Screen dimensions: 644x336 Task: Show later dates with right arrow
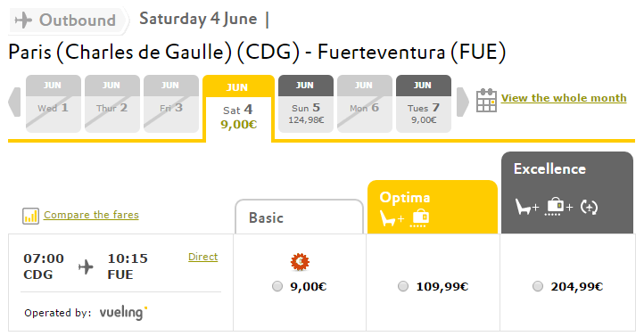click(x=463, y=102)
